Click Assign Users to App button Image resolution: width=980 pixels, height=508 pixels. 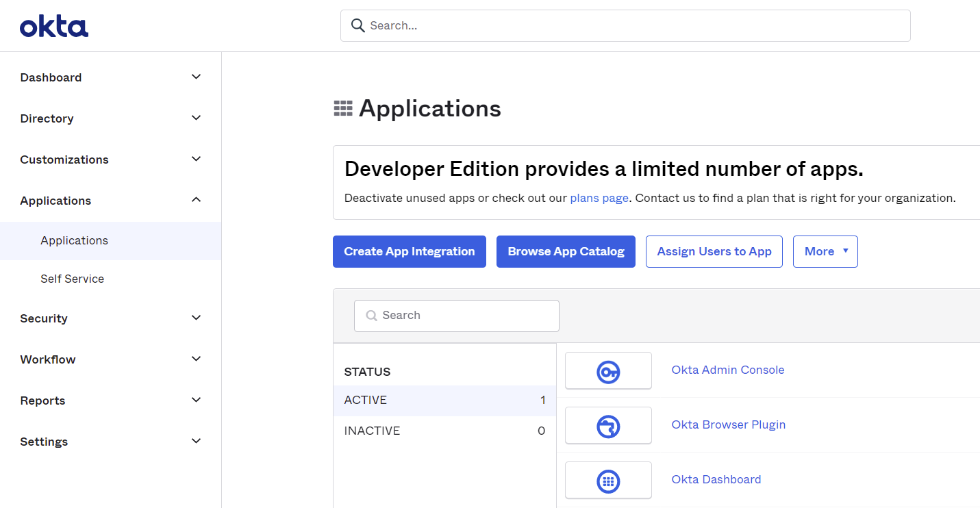[x=714, y=251]
